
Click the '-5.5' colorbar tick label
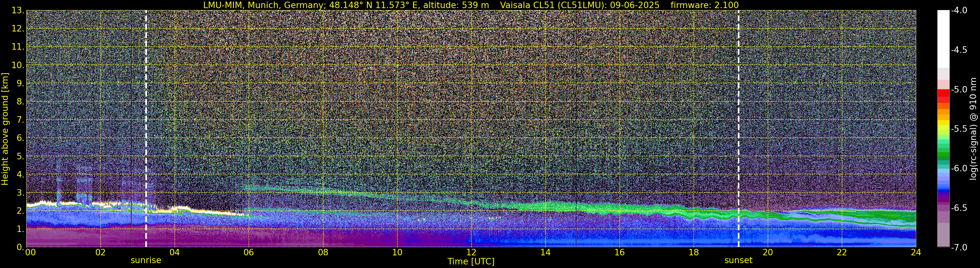click(x=959, y=129)
